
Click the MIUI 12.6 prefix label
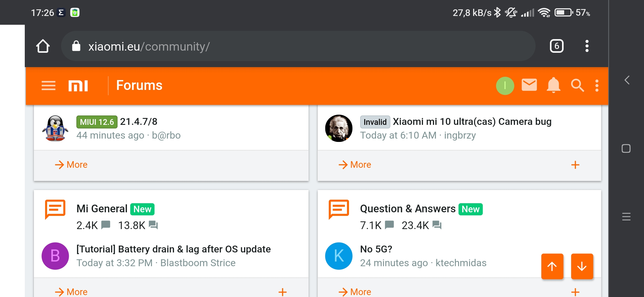[x=97, y=122]
